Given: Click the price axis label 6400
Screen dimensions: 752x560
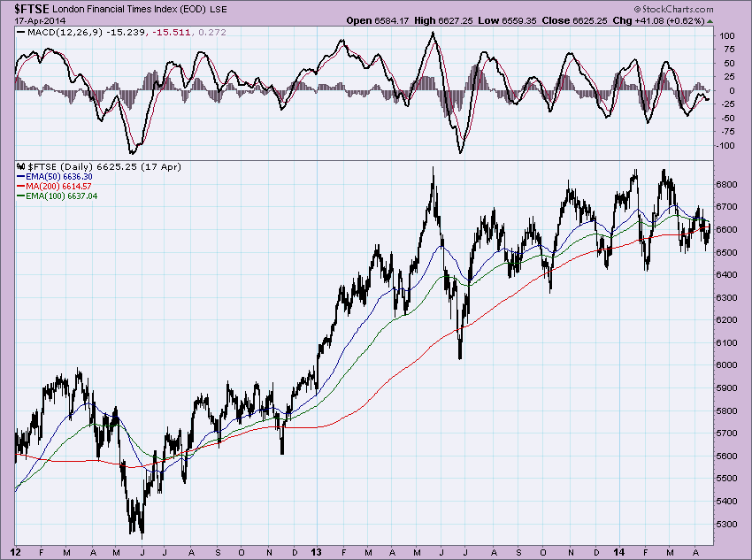Looking at the screenshot, I should coord(727,275).
